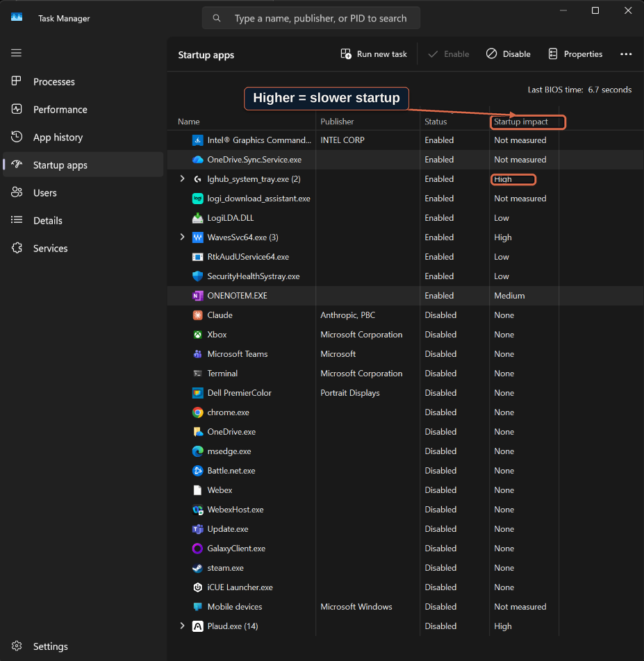Open the hamburger navigation menu

[16, 53]
